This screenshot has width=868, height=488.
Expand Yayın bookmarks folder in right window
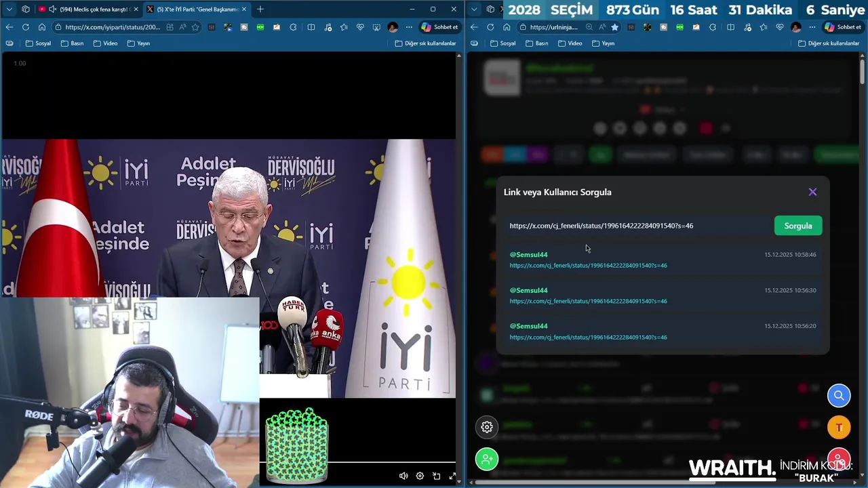click(x=604, y=43)
